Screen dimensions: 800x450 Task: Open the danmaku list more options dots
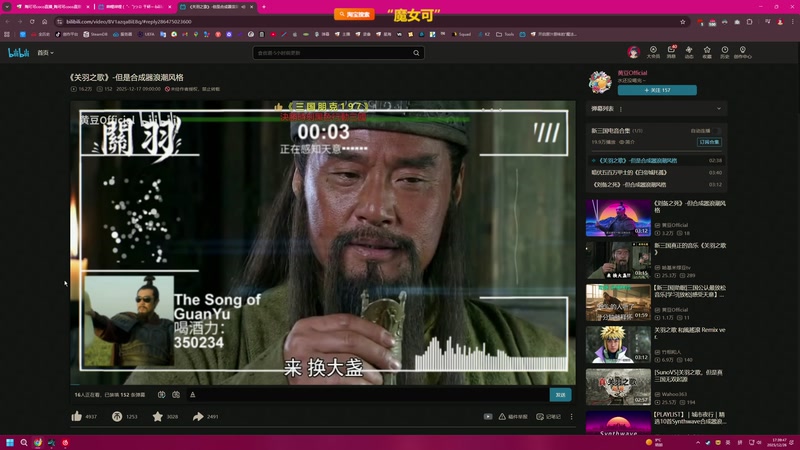click(621, 109)
